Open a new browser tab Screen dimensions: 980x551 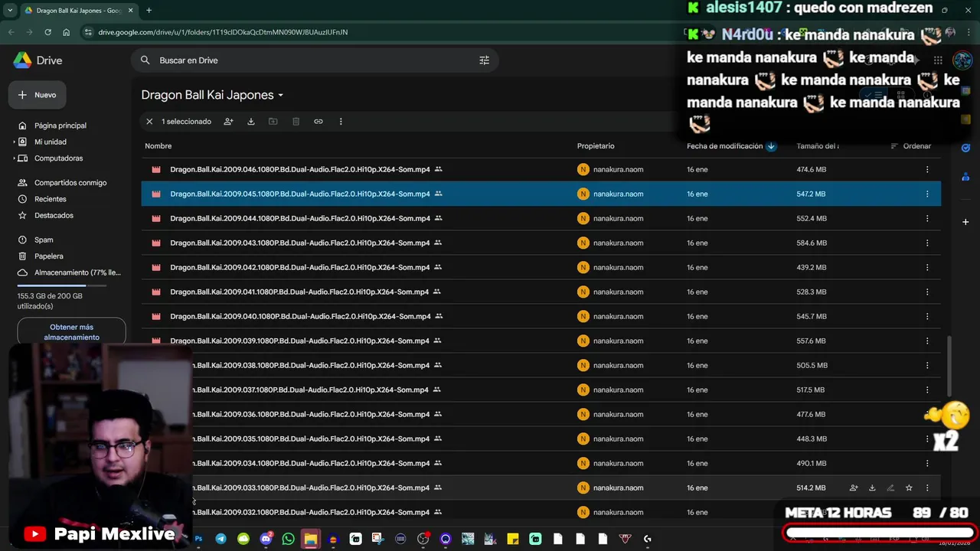149,11
